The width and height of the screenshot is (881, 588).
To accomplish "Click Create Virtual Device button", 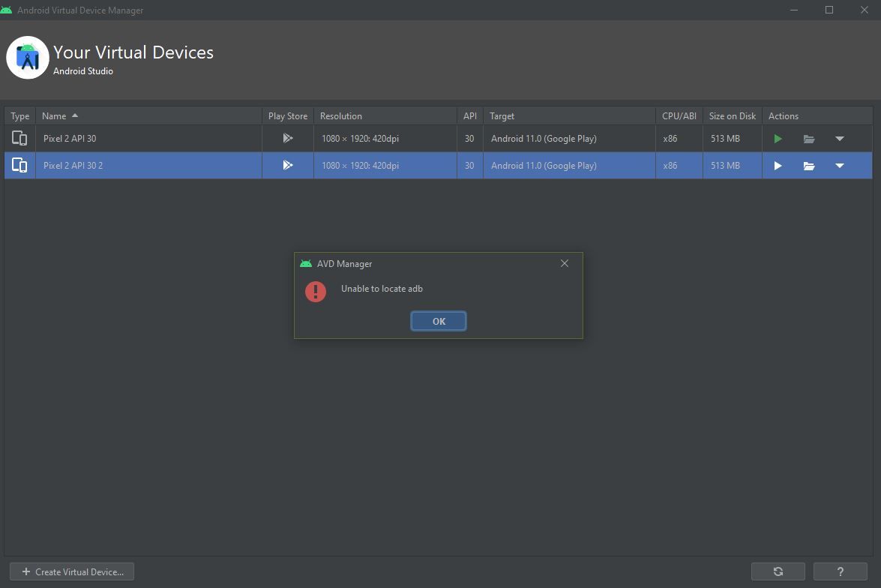I will (72, 571).
